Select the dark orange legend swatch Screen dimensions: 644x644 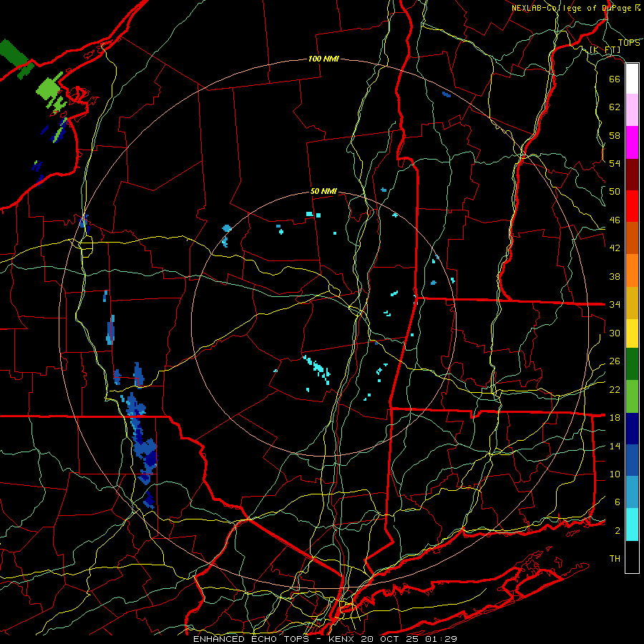[632, 238]
